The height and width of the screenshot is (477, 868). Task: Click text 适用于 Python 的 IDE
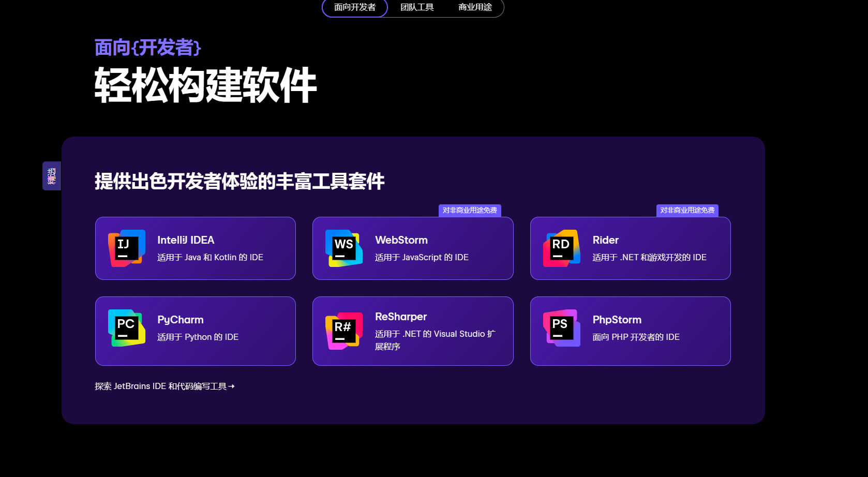[x=198, y=337]
